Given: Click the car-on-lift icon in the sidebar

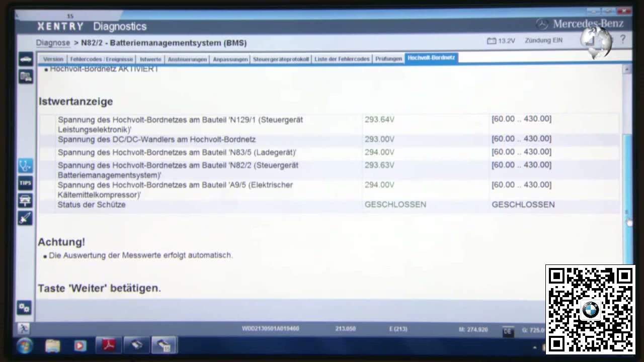Looking at the screenshot, I should tap(26, 200).
